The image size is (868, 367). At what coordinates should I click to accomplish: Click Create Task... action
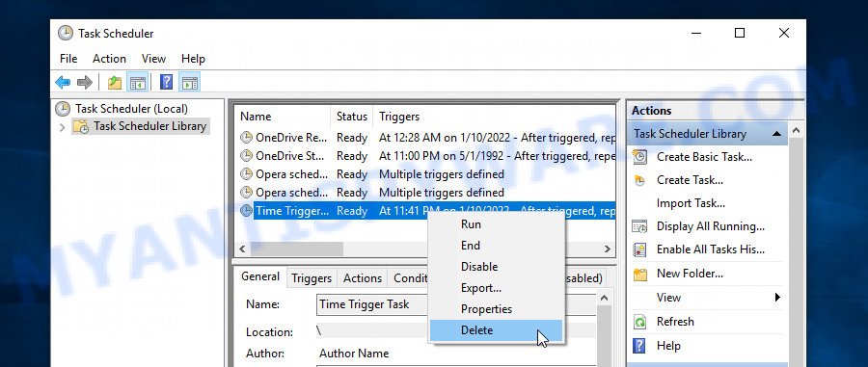(x=690, y=180)
